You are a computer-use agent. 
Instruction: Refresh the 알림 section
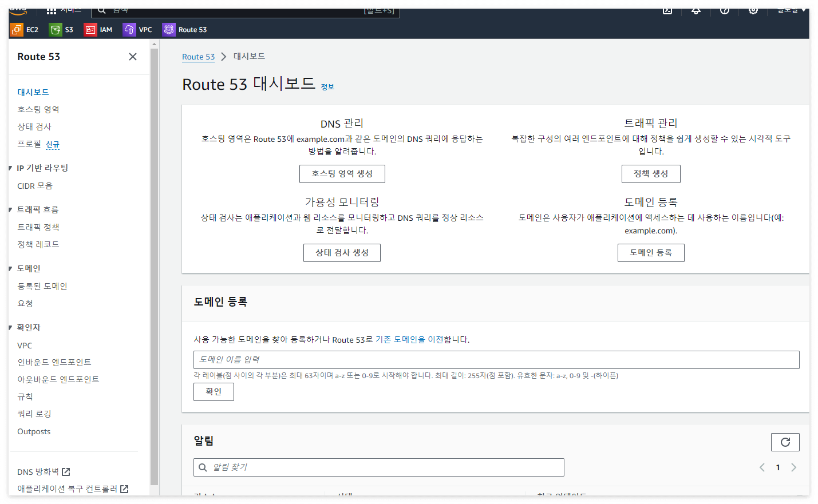(x=785, y=442)
